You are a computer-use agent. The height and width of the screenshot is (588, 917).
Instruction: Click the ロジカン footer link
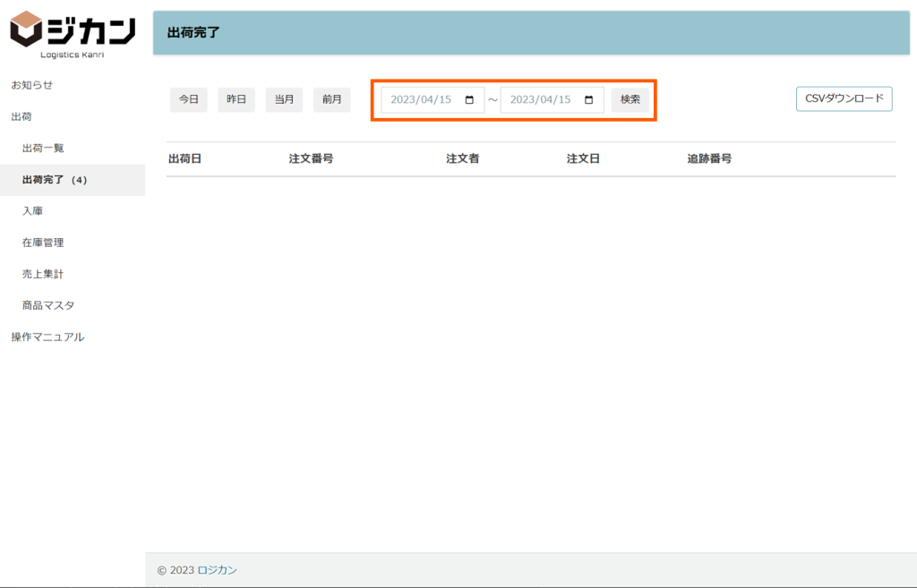[x=217, y=570]
